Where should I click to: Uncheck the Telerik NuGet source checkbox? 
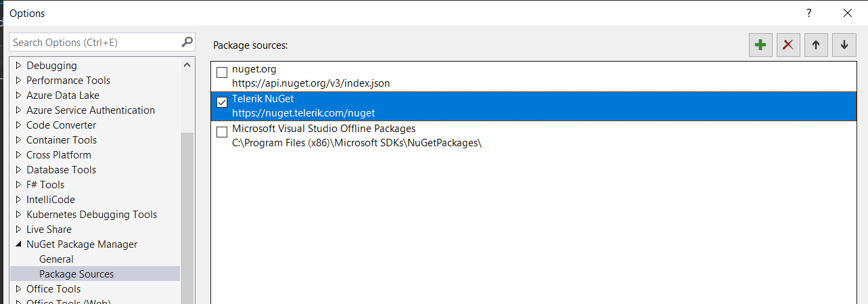pyautogui.click(x=222, y=102)
